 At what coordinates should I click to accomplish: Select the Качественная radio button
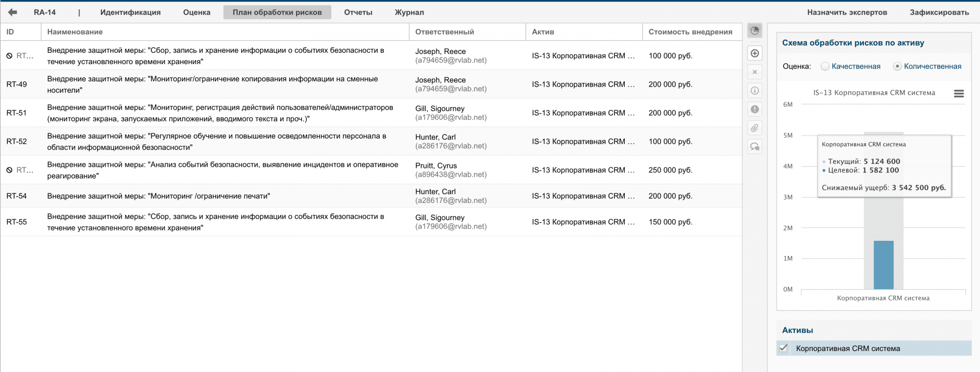(x=825, y=66)
